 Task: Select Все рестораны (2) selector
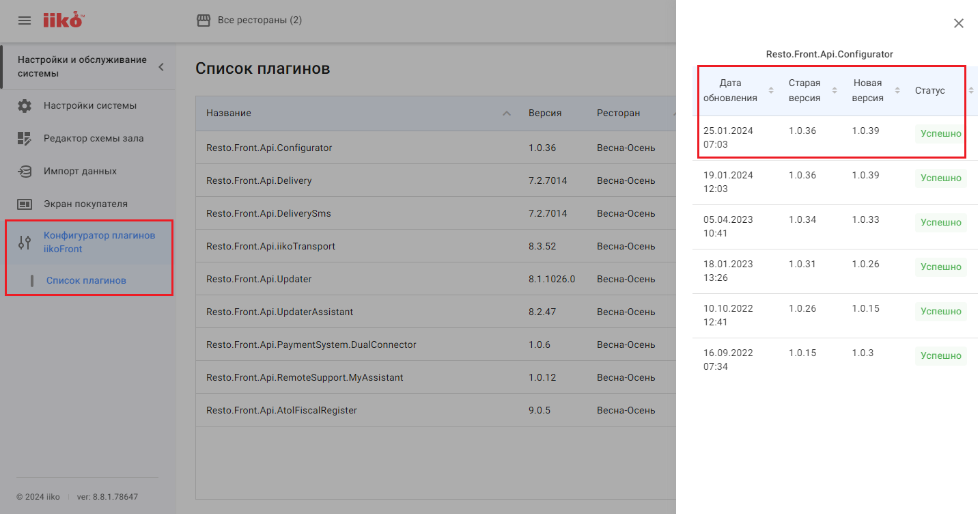(x=259, y=21)
